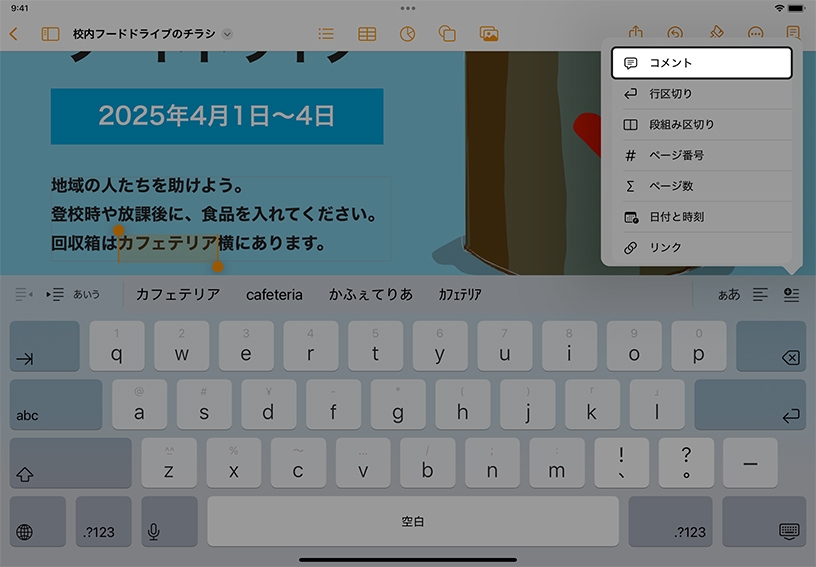The width and height of the screenshot is (816, 567).
Task: Insert a chart using the pie chart icon
Action: click(x=407, y=34)
